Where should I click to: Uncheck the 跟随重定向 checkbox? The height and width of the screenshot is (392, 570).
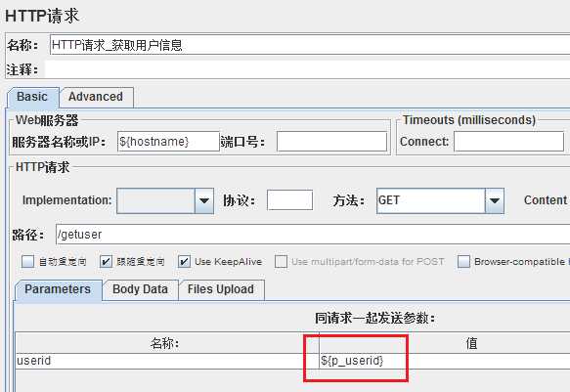tap(106, 261)
